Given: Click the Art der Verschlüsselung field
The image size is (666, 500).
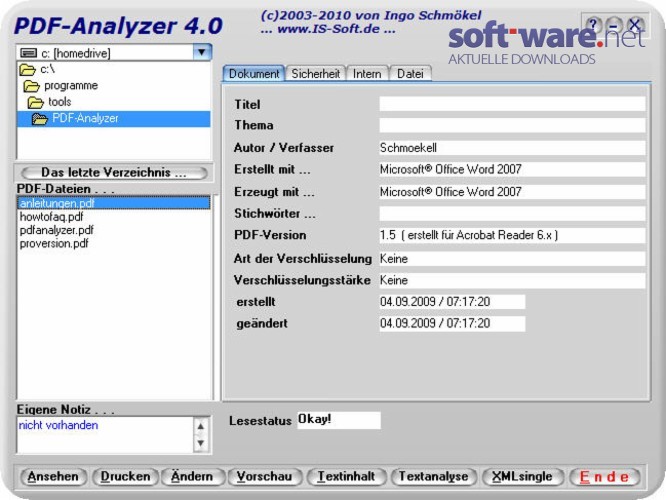Looking at the screenshot, I should click(512, 258).
